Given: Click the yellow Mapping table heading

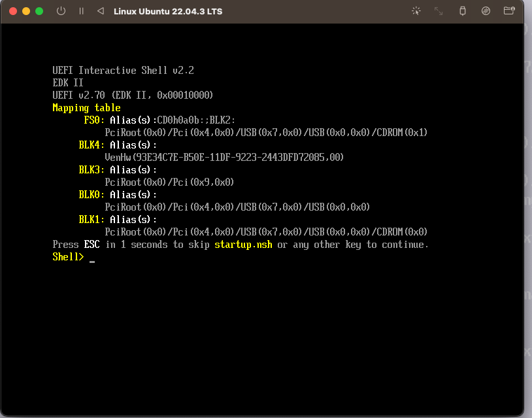Looking at the screenshot, I should click(86, 108).
